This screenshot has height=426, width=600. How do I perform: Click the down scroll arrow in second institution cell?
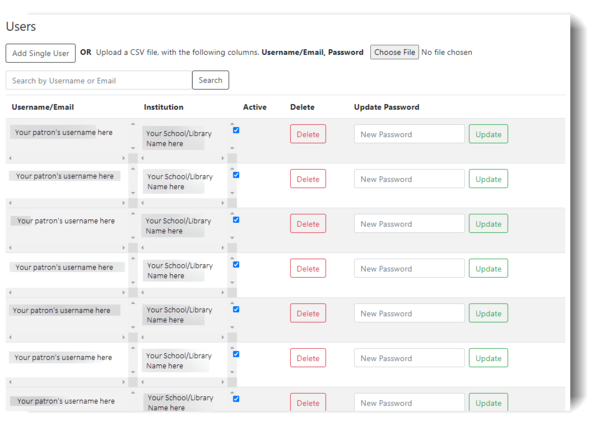click(x=232, y=193)
